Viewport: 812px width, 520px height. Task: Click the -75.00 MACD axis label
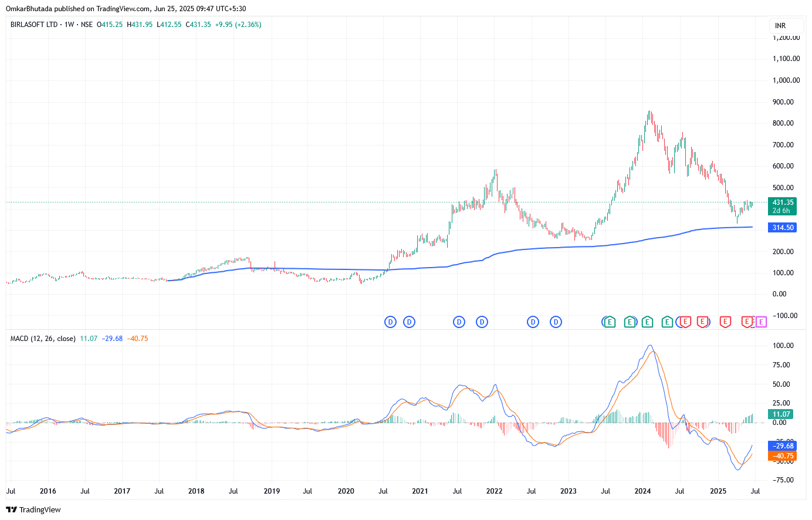[x=783, y=480]
